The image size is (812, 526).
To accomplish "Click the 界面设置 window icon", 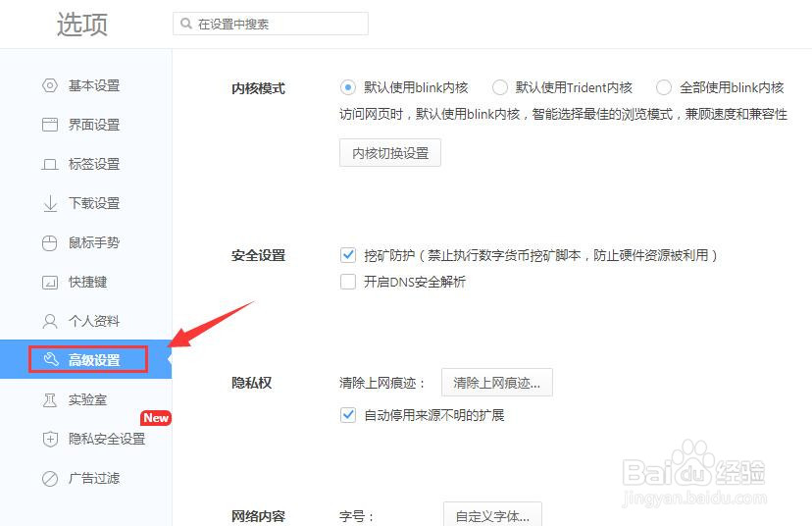I will tap(50, 125).
